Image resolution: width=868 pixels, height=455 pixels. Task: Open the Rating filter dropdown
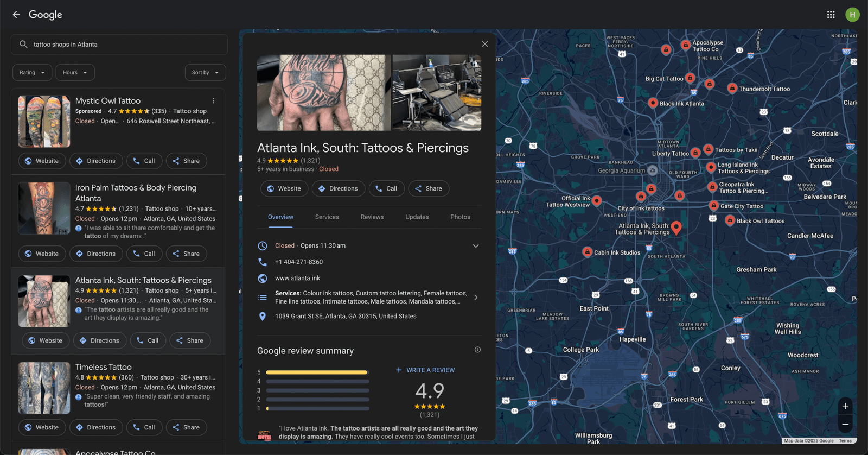point(33,73)
